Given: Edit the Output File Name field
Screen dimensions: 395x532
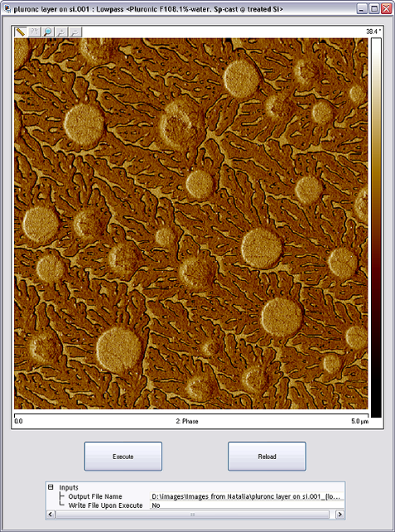Looking at the screenshot, I should pos(247,496).
